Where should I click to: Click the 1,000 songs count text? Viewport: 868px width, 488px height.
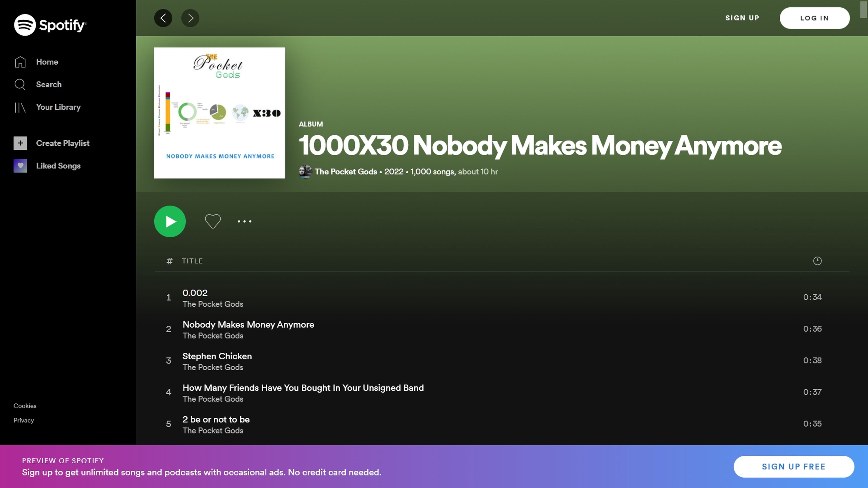click(x=433, y=172)
